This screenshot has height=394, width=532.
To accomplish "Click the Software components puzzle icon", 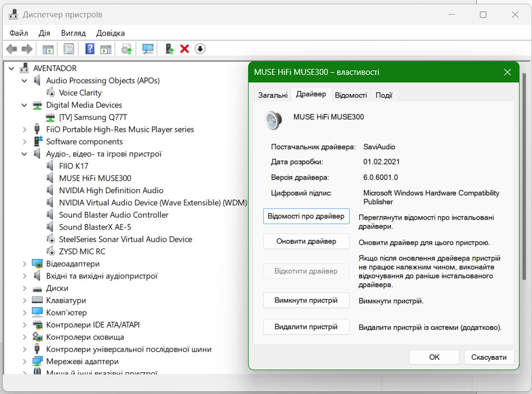I will tap(37, 141).
